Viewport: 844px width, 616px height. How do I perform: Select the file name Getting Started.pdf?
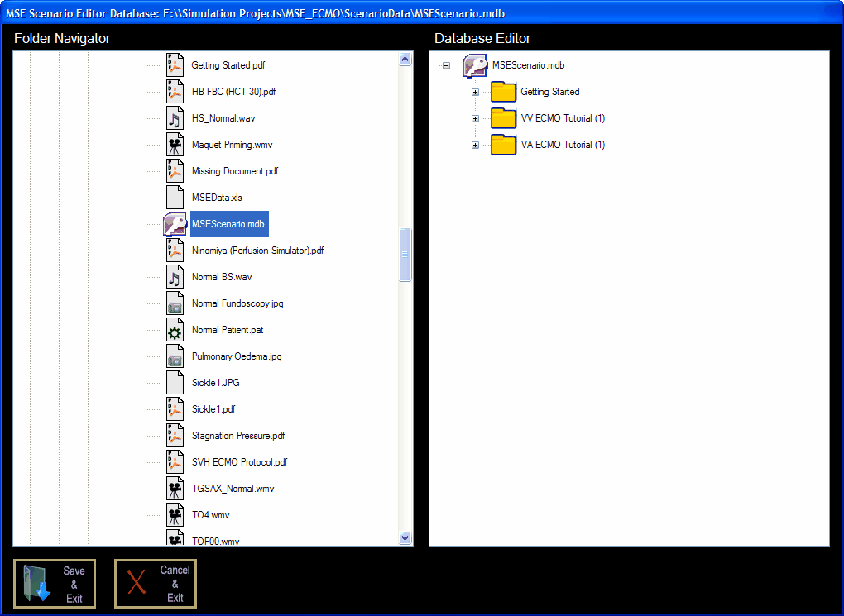[228, 65]
